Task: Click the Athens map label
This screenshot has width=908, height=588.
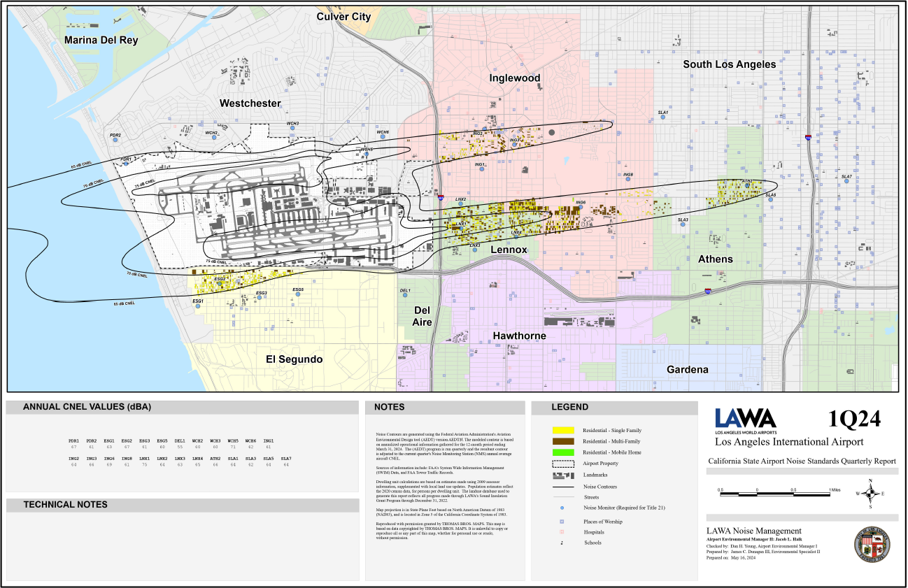Action: pyautogui.click(x=716, y=259)
